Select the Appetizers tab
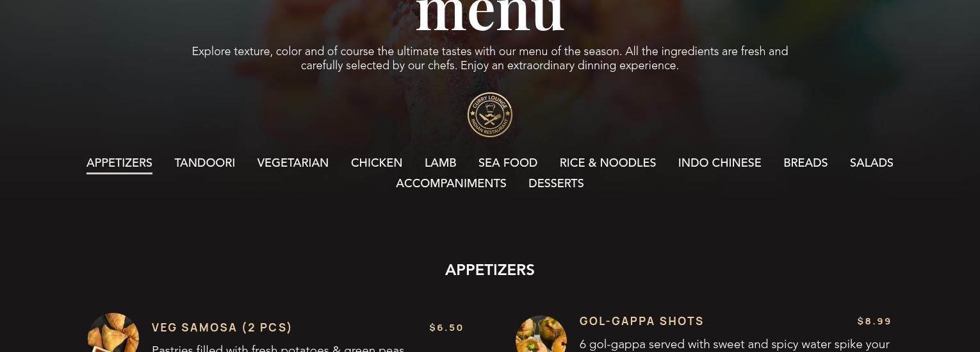980x352 pixels. (119, 163)
